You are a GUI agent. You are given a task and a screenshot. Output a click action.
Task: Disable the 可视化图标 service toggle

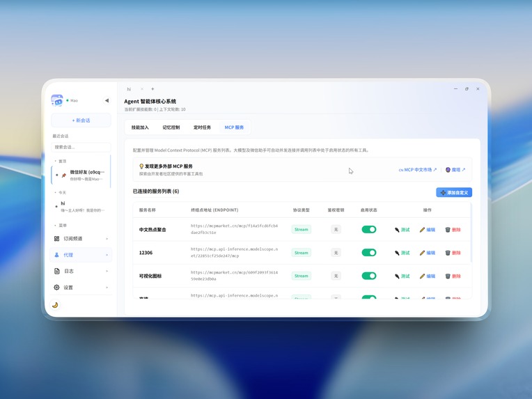[369, 276]
